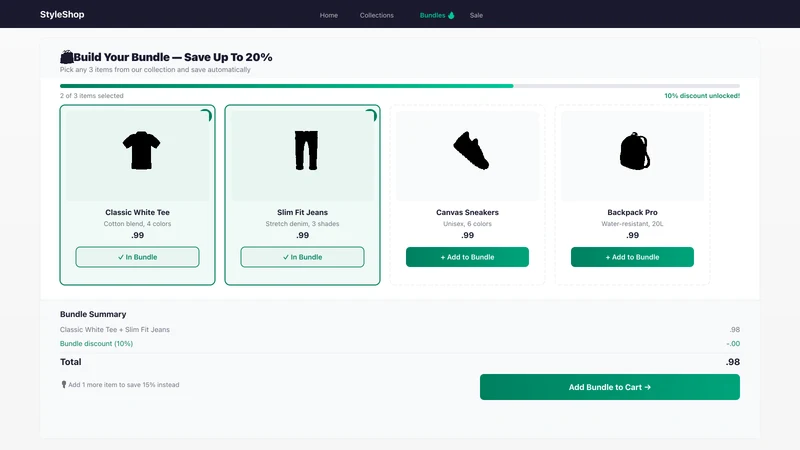The width and height of the screenshot is (800, 450).
Task: Click 'Stretch denim, 3 shades' text
Action: pyautogui.click(x=302, y=224)
